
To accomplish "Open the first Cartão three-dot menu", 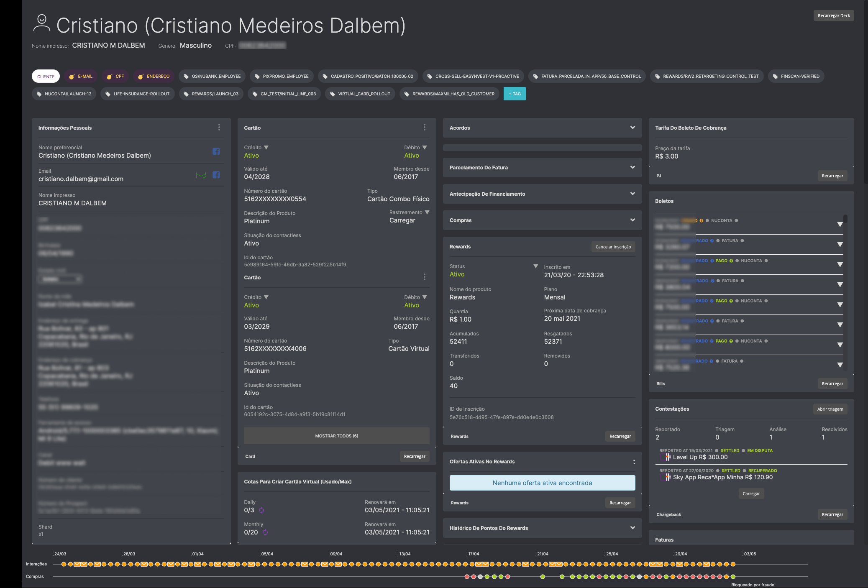I will point(424,128).
